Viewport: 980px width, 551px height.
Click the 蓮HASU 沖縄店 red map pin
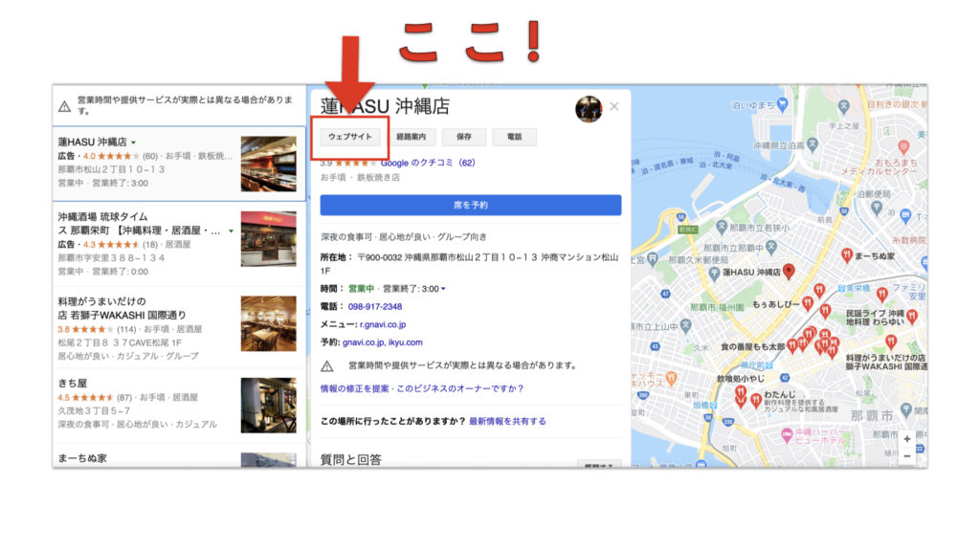tap(789, 271)
